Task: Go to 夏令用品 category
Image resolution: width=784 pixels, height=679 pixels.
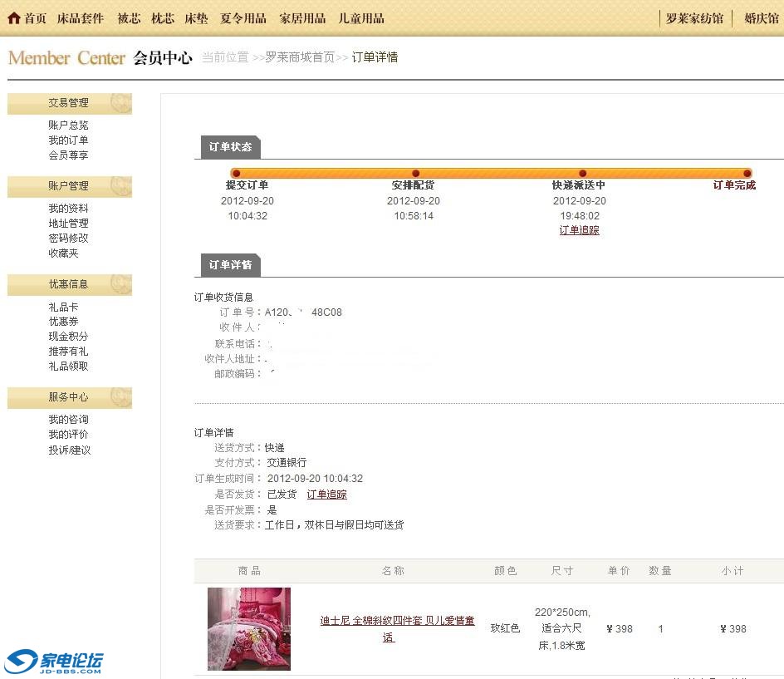Action: (243, 18)
